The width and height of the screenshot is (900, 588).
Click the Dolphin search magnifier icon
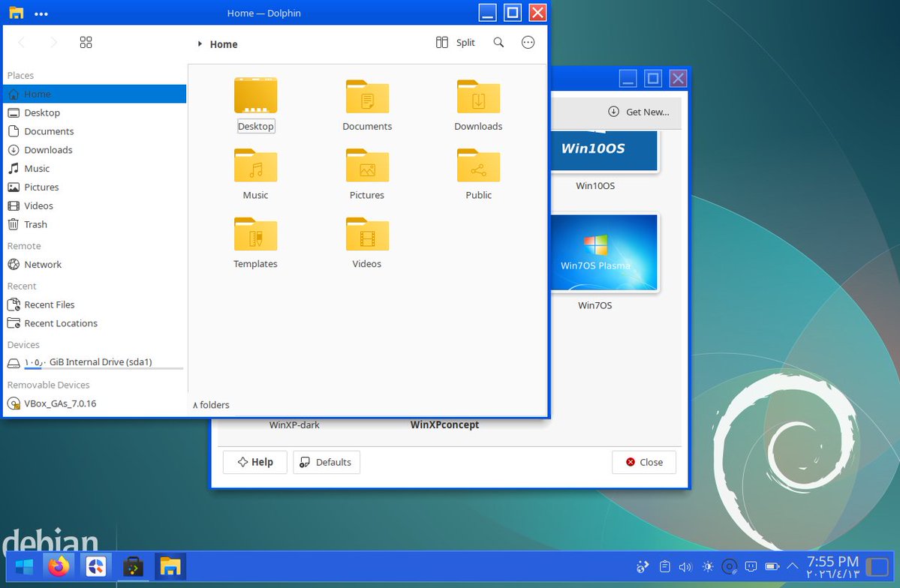click(498, 43)
